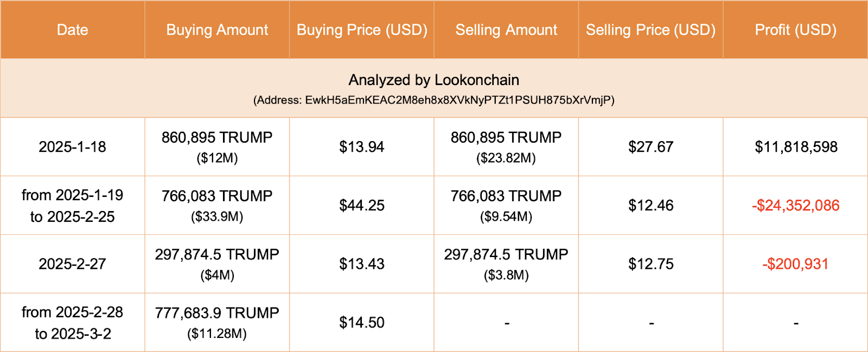
Task: Click the red -$24,352,086 loss cell
Action: click(x=795, y=206)
